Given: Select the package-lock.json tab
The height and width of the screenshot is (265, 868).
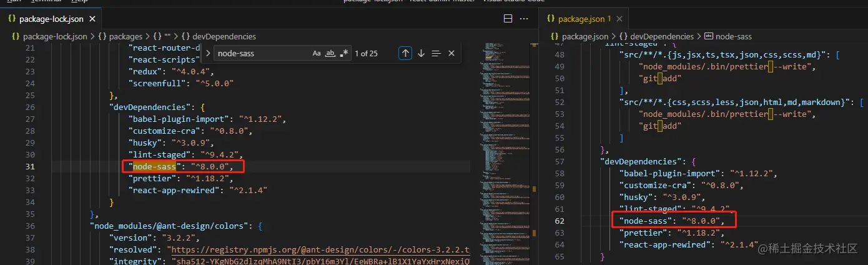Looking at the screenshot, I should click(x=51, y=19).
